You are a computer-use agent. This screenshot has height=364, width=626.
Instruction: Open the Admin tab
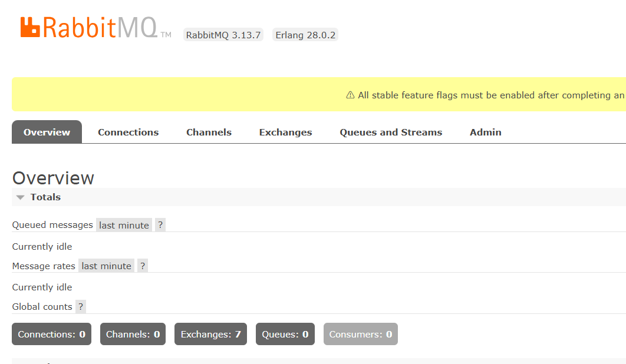486,132
